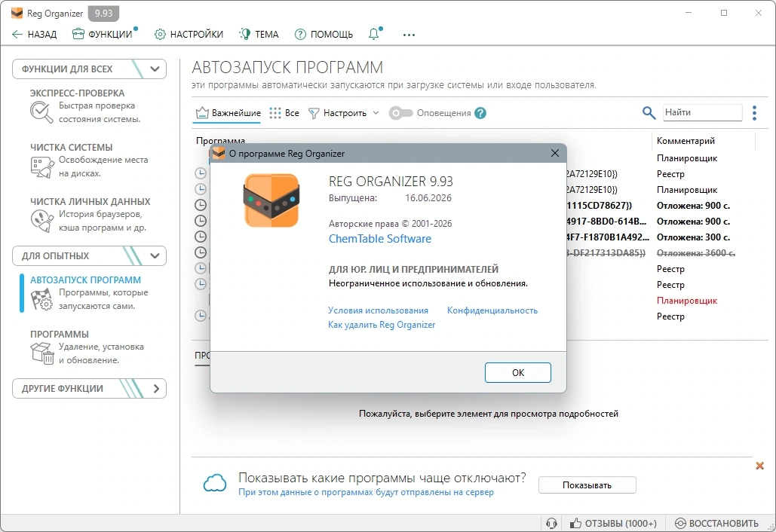Switch to the Все tab
The width and height of the screenshot is (776, 532).
coord(284,113)
